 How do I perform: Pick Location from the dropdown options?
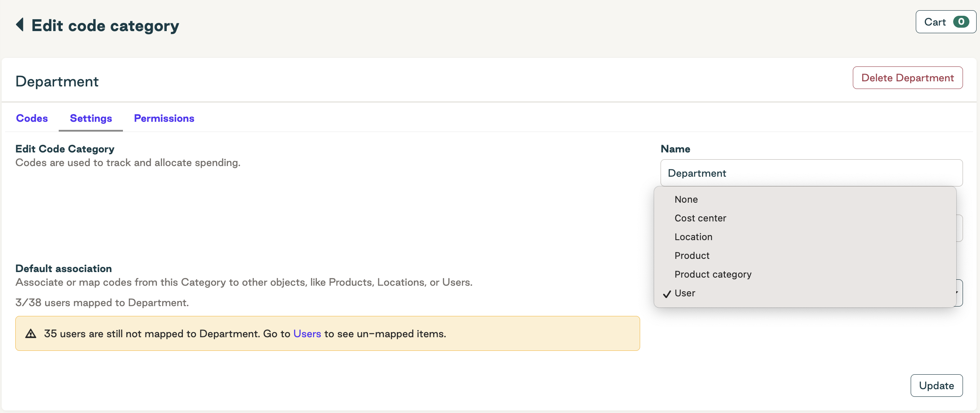pos(805,237)
